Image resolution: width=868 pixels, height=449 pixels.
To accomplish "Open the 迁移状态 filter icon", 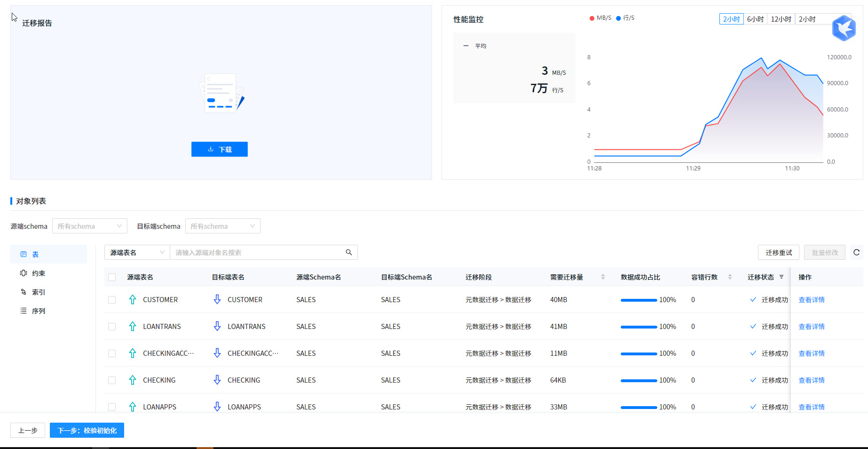I will pyautogui.click(x=781, y=277).
